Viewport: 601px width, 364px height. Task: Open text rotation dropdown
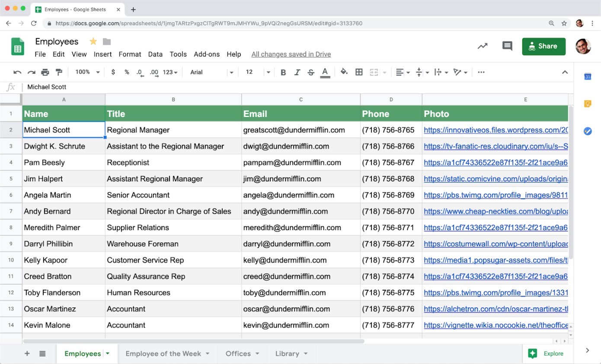click(460, 72)
